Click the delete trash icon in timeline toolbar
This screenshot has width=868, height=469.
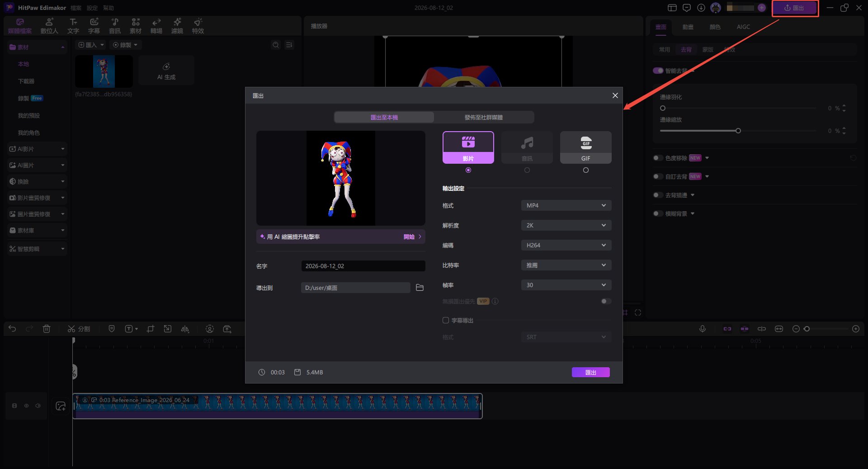[x=47, y=329]
